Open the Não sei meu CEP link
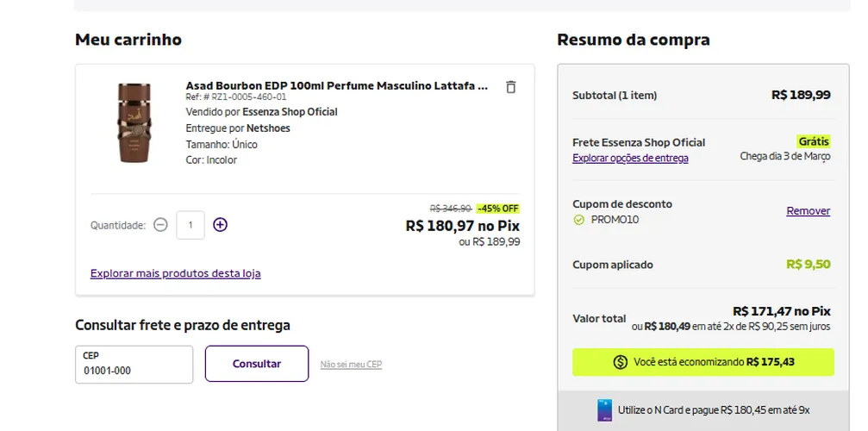868x431 pixels. click(351, 364)
